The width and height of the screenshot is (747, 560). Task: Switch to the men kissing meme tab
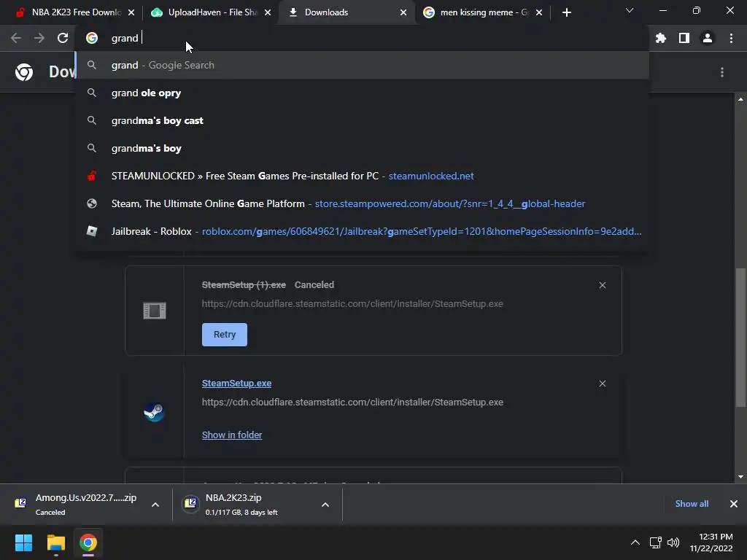[x=483, y=12]
